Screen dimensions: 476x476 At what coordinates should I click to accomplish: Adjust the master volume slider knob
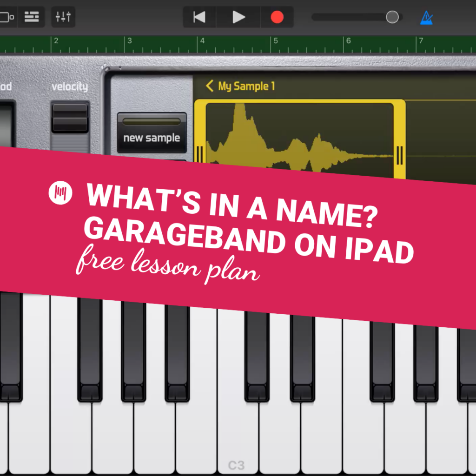point(392,17)
